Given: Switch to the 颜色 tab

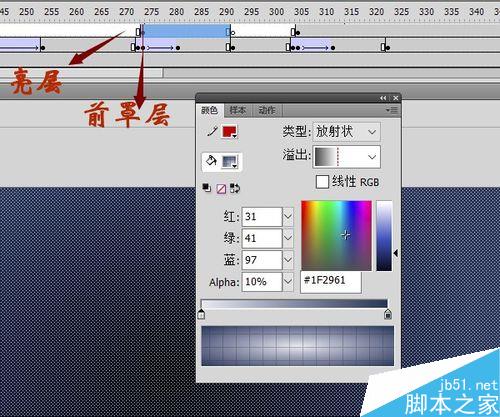Looking at the screenshot, I should (x=210, y=110).
